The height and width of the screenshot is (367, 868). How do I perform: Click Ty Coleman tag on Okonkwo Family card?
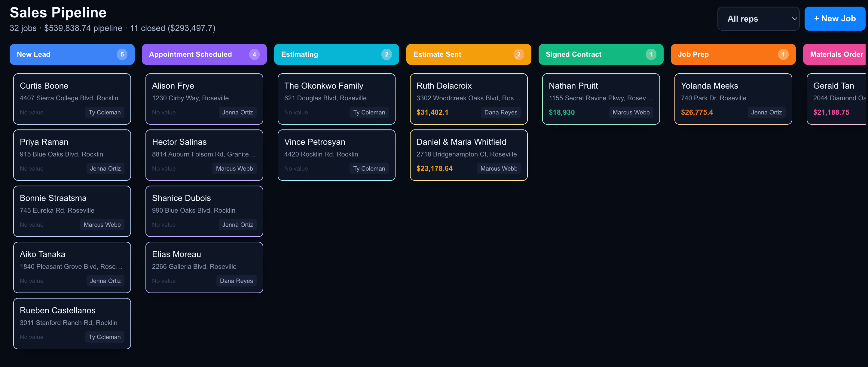pos(369,112)
